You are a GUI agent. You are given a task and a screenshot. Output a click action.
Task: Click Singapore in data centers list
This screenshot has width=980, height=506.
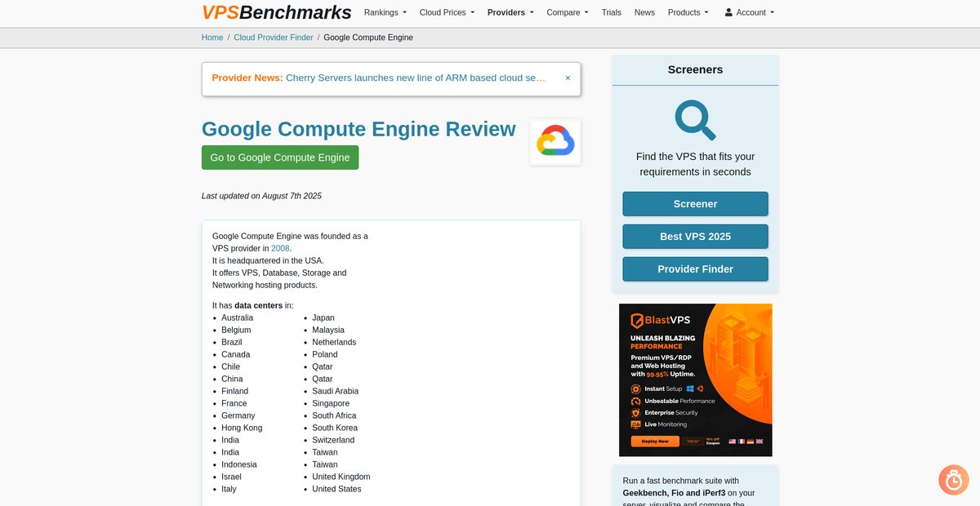pyautogui.click(x=331, y=403)
